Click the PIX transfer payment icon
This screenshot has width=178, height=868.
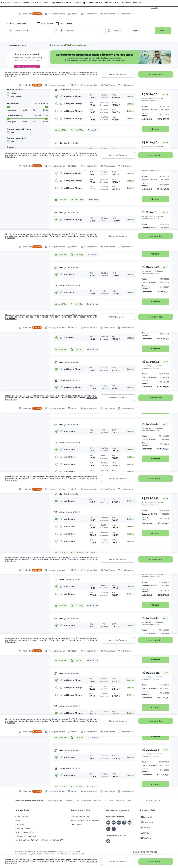click(x=108, y=841)
